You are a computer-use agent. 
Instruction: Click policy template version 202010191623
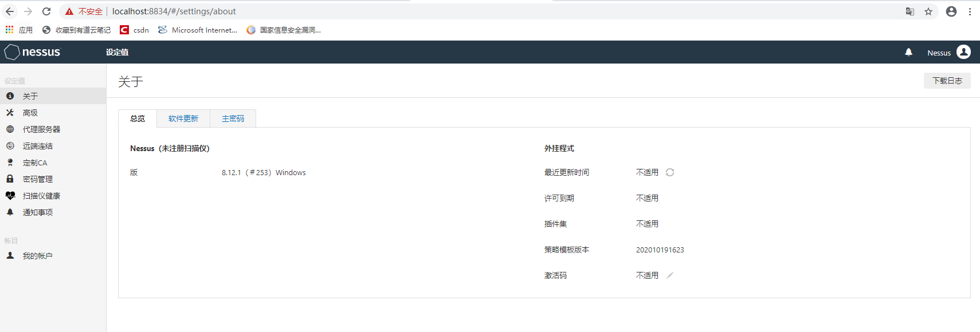tap(660, 250)
